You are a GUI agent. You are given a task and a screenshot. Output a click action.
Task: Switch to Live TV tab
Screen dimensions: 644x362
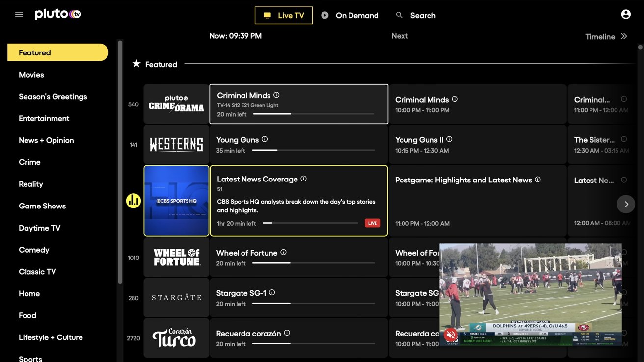click(284, 15)
